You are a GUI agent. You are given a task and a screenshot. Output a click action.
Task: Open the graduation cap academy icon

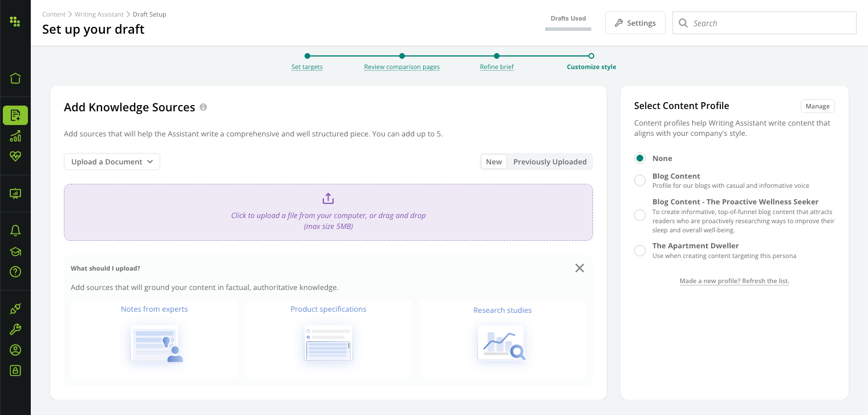pyautogui.click(x=15, y=251)
